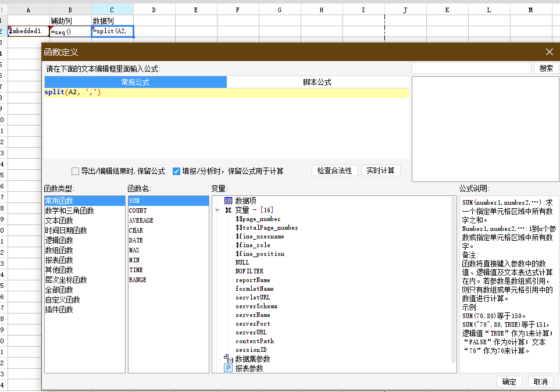Click the 变量 node icon in the tree
Image resolution: width=560 pixels, height=392 pixels.
[228, 210]
